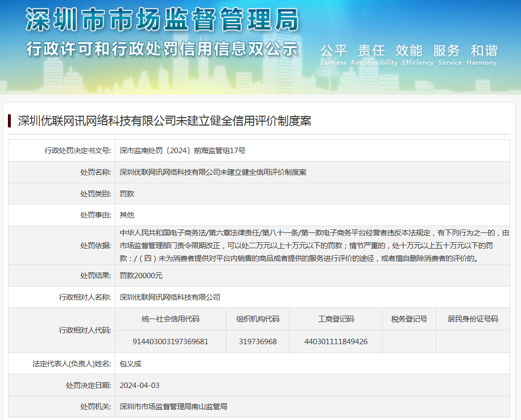Viewport: 521px width, 420px height.
Task: Click the dark red bar beside the case title
Action: (9, 121)
